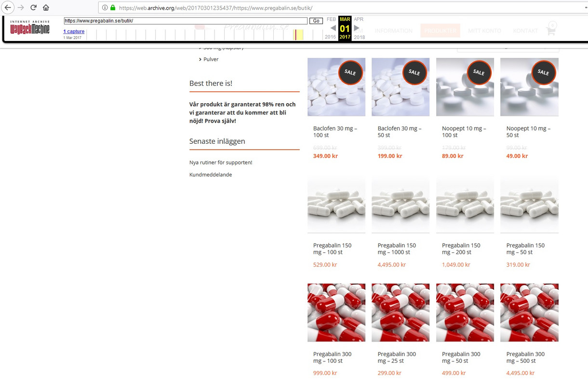Click the Pregabalin 300 mg – 50 st title

point(461,358)
